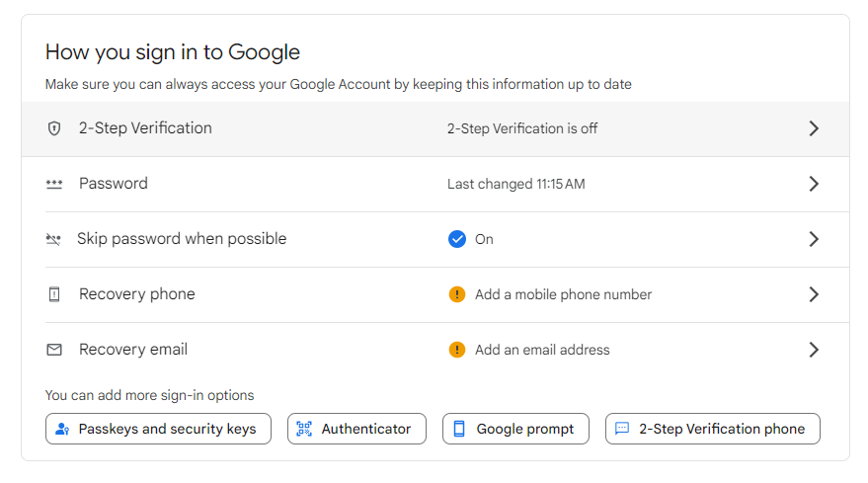Viewport: 868px width, 483px height.
Task: Open the Skip password row chevron
Action: (x=814, y=239)
